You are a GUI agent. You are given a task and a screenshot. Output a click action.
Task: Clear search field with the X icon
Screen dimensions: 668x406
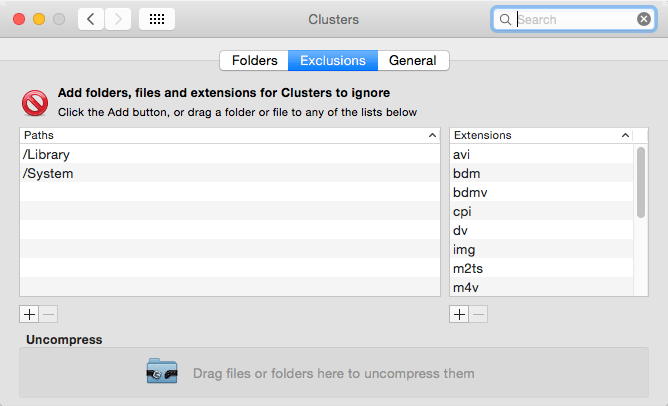pyautogui.click(x=644, y=19)
